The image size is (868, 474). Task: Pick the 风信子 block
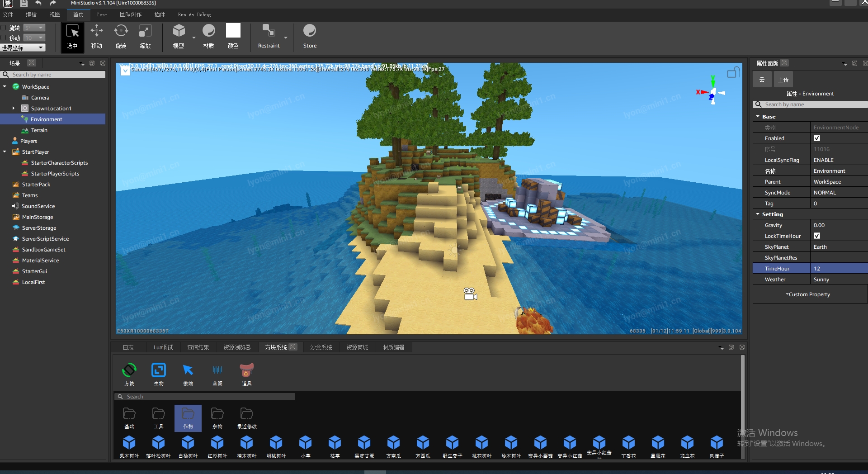click(717, 446)
